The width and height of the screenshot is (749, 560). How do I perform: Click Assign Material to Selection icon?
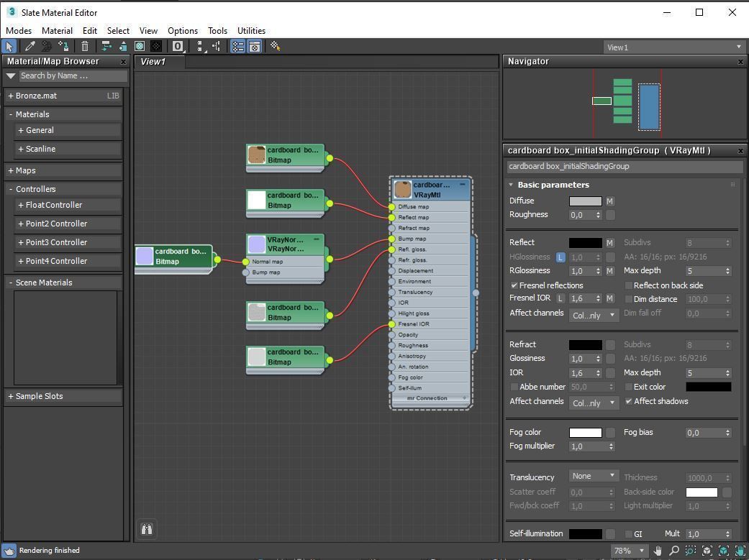coord(63,46)
